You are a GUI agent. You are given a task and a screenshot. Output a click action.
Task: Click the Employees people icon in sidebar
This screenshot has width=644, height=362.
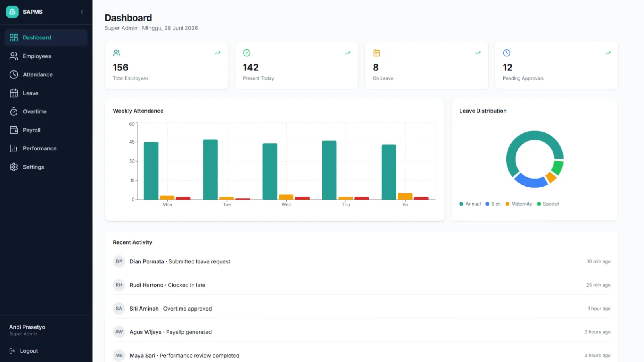[x=14, y=56]
